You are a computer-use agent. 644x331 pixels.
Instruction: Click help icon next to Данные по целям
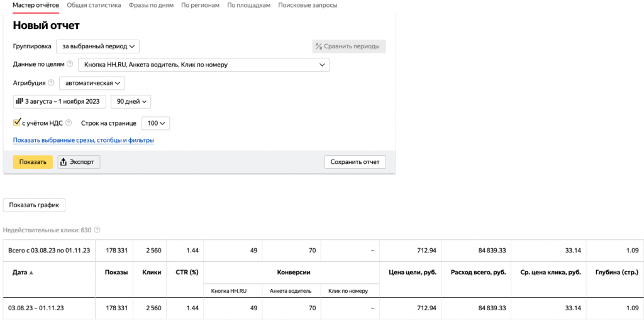[x=70, y=65]
